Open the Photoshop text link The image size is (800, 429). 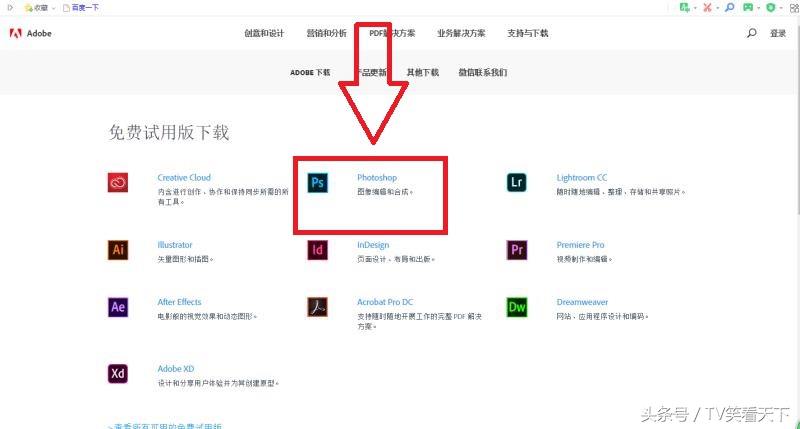[x=377, y=178]
